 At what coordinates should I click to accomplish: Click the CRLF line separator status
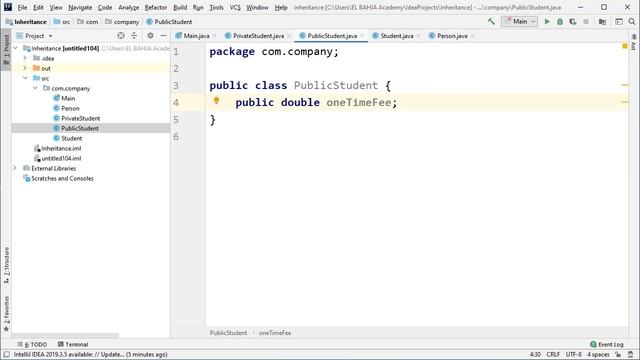click(553, 354)
